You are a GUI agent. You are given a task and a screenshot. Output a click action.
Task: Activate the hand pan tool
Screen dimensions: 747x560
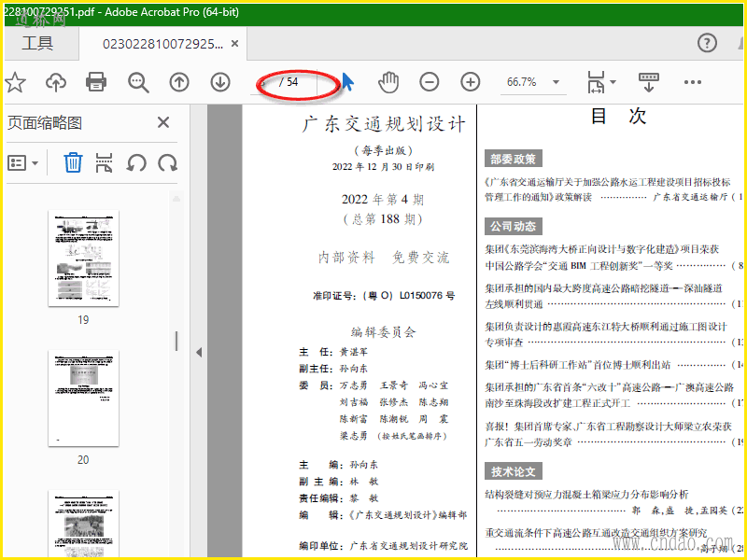[388, 82]
